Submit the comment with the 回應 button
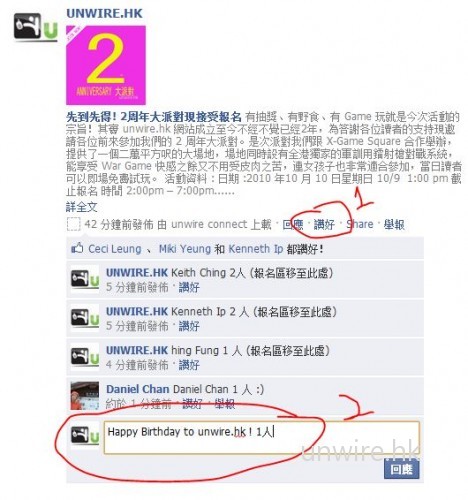 pyautogui.click(x=402, y=469)
